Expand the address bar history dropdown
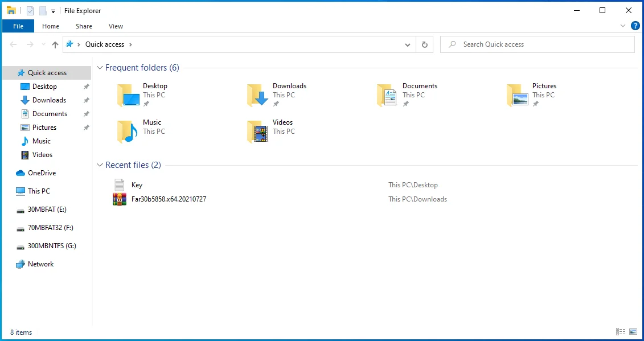 (x=408, y=44)
